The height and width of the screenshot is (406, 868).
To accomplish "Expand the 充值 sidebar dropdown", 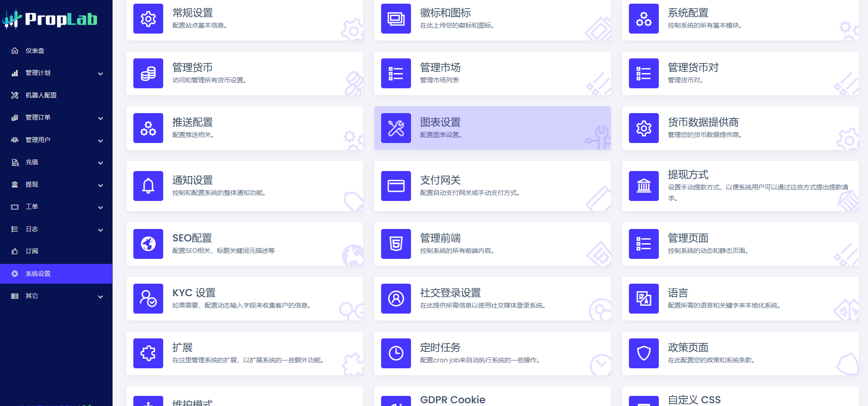I will pos(100,163).
